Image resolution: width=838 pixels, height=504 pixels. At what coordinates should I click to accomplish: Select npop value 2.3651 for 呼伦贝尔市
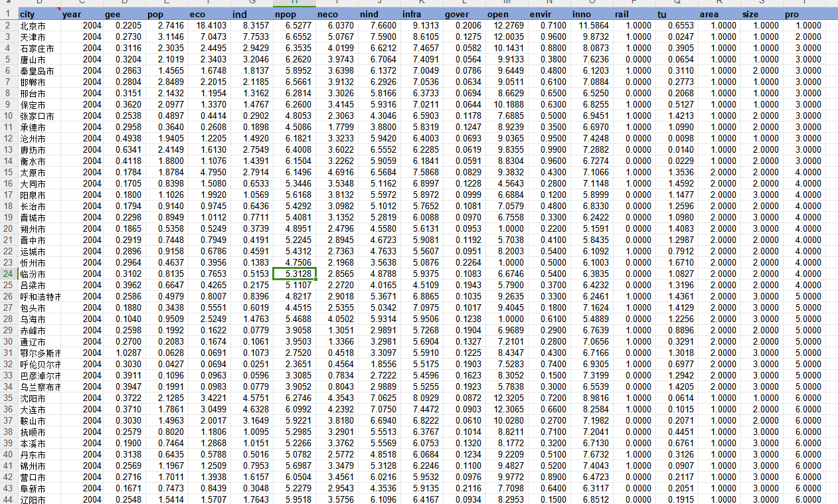click(294, 364)
